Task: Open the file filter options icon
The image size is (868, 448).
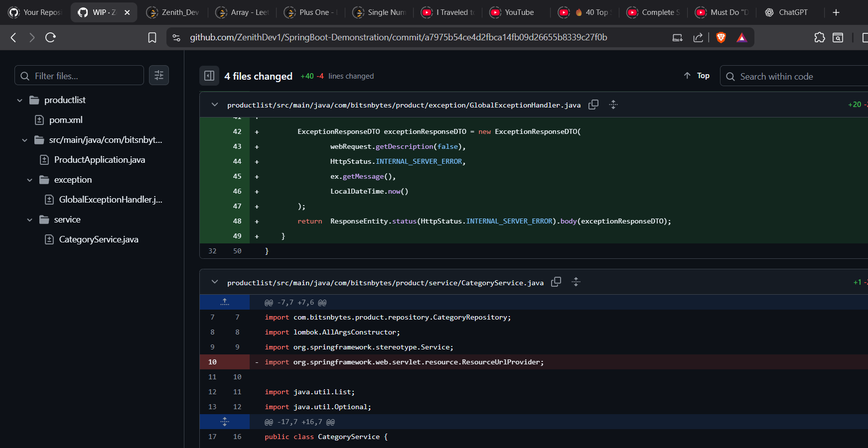Action: coord(158,75)
